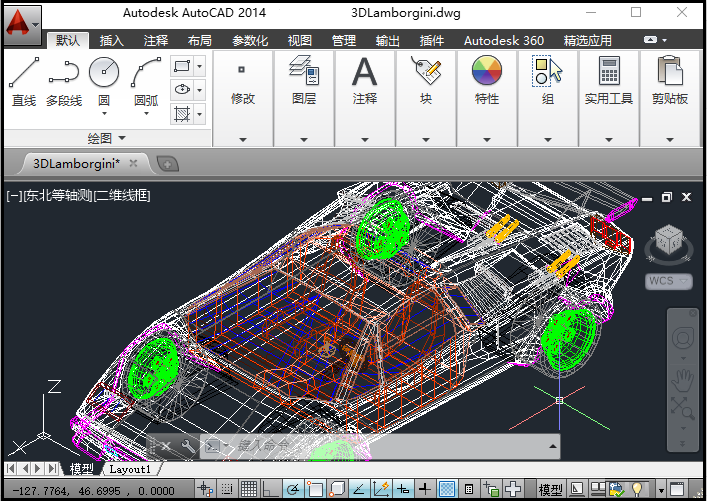Click the Zoom Extents navigation icon
The image size is (707, 501).
(x=683, y=408)
